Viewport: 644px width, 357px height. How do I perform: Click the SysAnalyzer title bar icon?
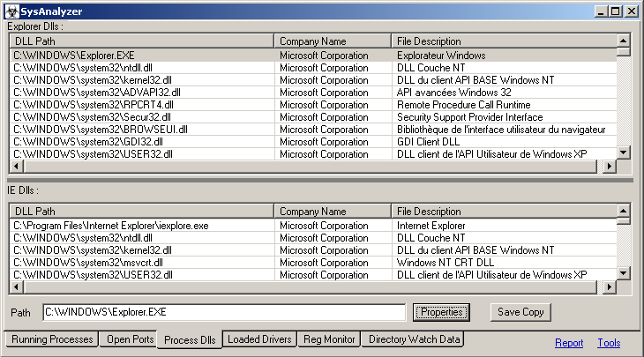pos(11,11)
